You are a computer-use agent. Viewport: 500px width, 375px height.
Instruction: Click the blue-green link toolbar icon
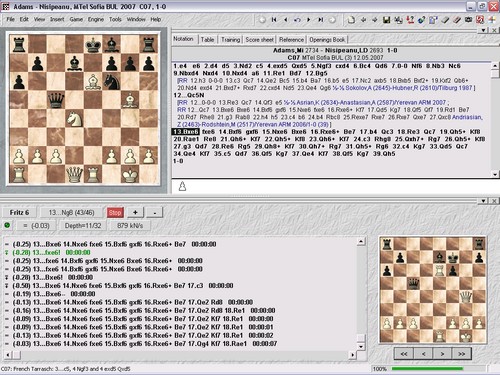421,20
